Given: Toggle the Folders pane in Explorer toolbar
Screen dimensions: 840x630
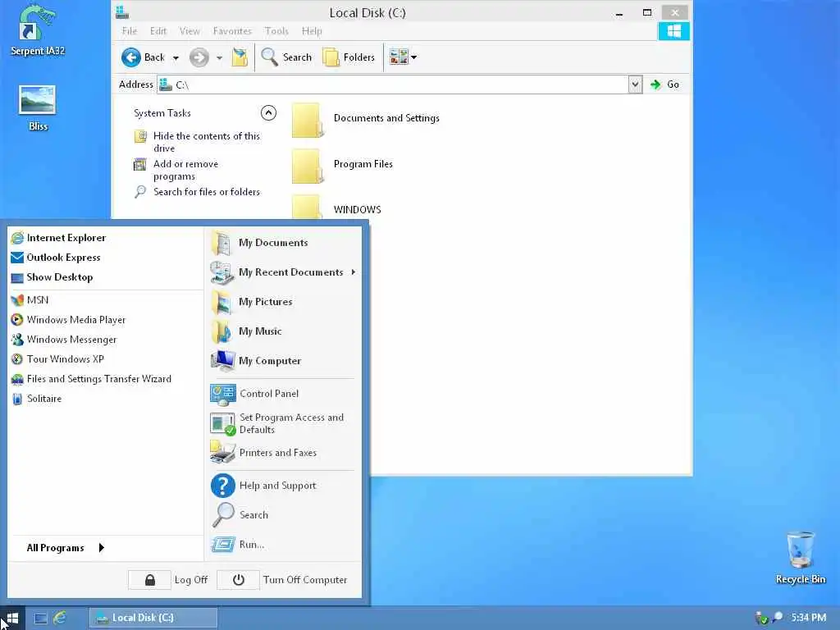Looking at the screenshot, I should 349,57.
